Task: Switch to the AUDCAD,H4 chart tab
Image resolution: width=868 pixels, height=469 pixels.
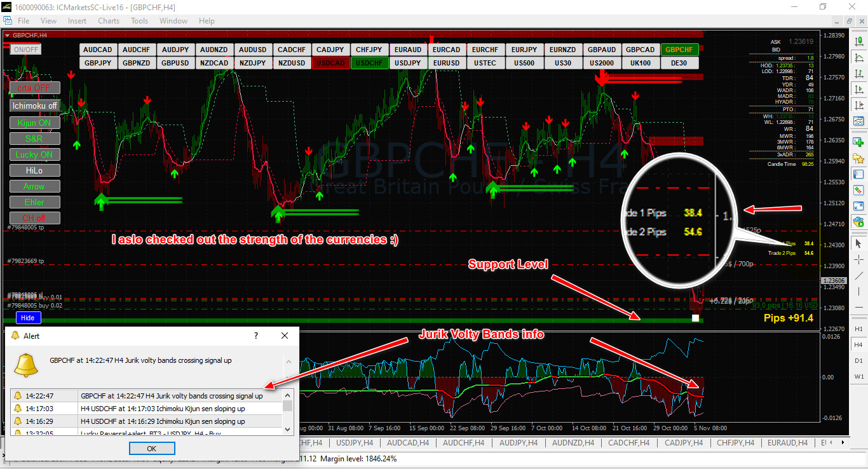Action: [408, 443]
